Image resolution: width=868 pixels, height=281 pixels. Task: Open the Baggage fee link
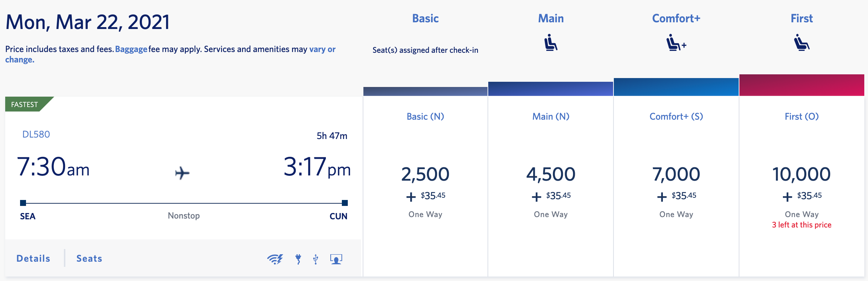coord(131,49)
